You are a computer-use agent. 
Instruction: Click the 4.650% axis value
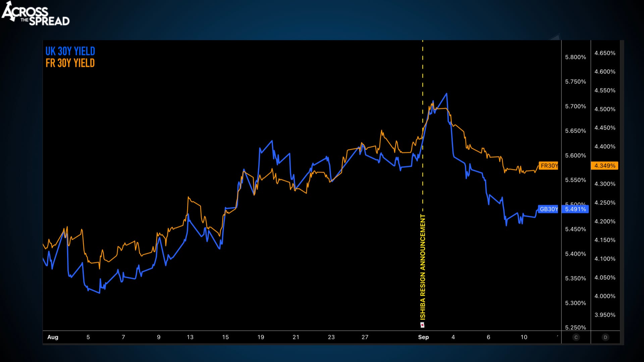click(x=605, y=53)
